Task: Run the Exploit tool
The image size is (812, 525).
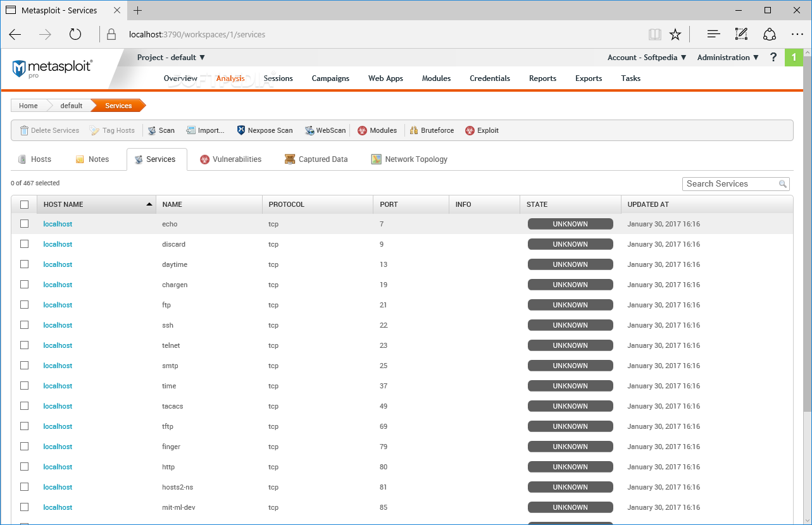Action: (482, 130)
